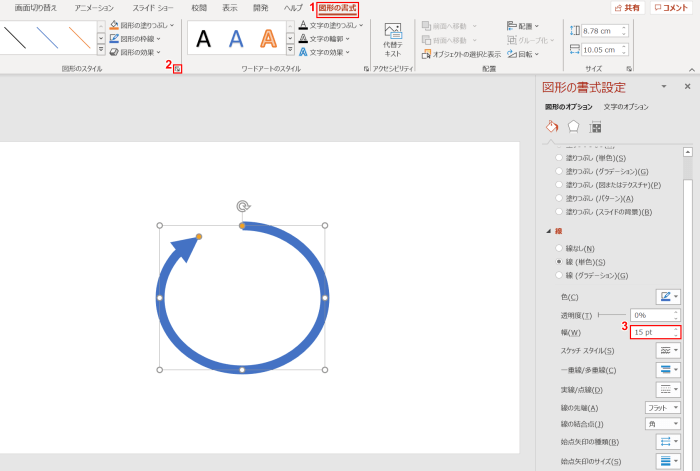Select the blue diagonal line shape style
Screen dimensions: 700x471
tap(47, 38)
